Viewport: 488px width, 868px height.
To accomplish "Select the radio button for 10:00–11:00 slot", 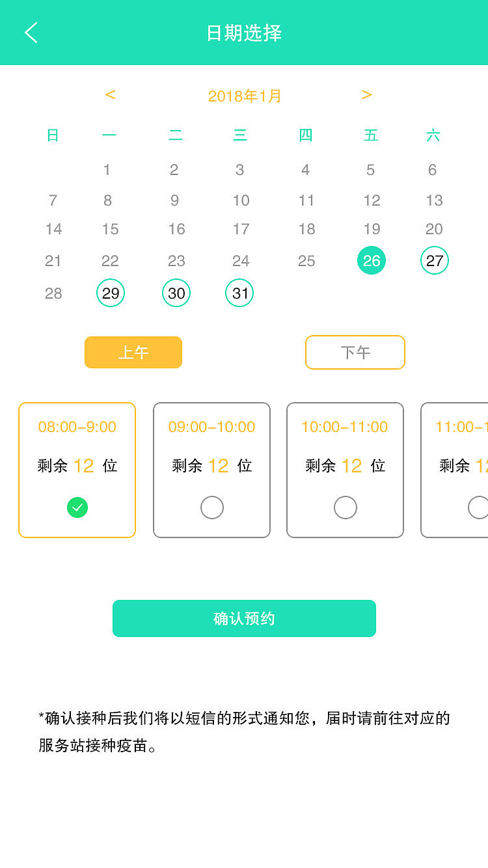I will (346, 508).
